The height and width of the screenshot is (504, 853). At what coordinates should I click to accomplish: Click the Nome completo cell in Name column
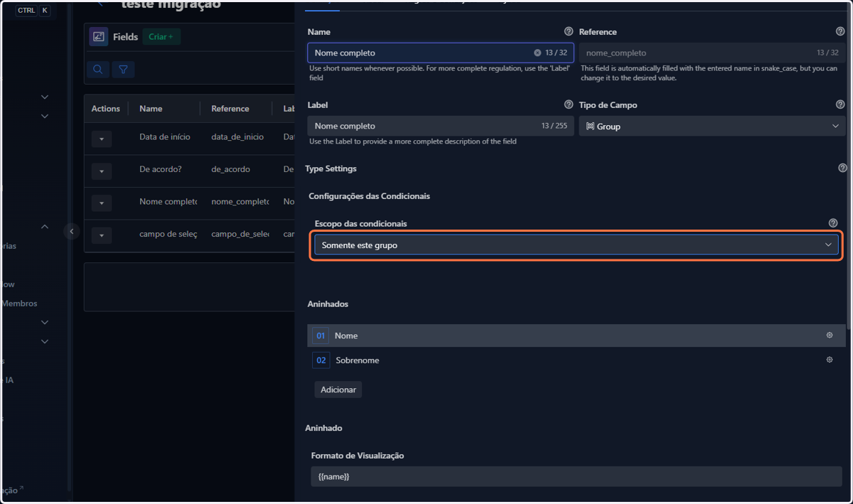click(x=168, y=201)
